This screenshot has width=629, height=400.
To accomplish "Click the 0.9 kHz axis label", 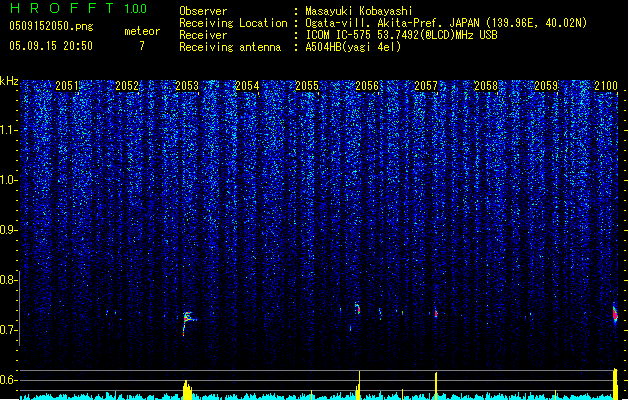I will [9, 230].
